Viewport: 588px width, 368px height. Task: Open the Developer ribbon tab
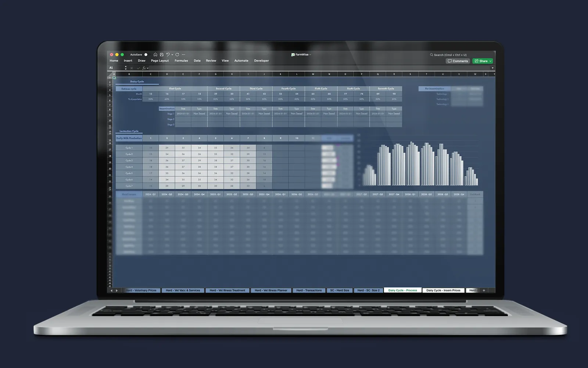pyautogui.click(x=261, y=61)
